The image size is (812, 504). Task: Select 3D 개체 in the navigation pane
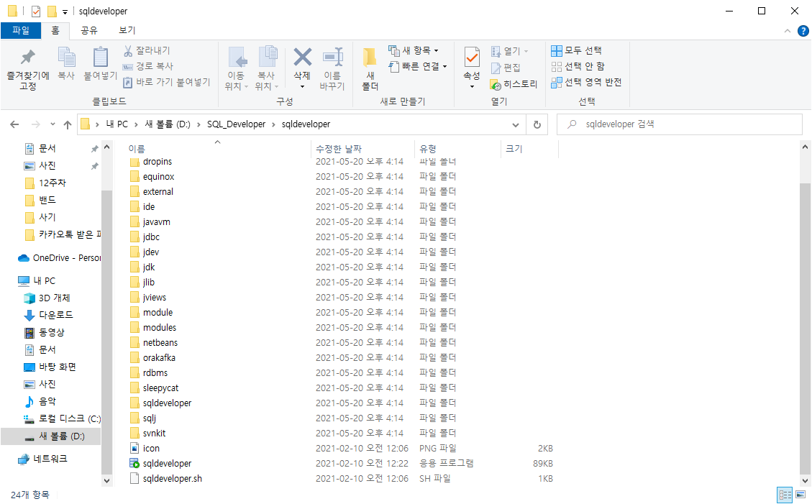coord(47,298)
